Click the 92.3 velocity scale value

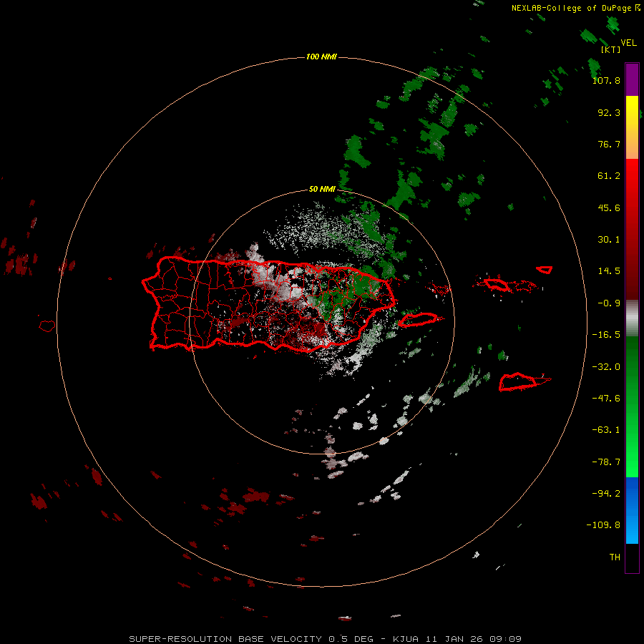click(x=609, y=112)
